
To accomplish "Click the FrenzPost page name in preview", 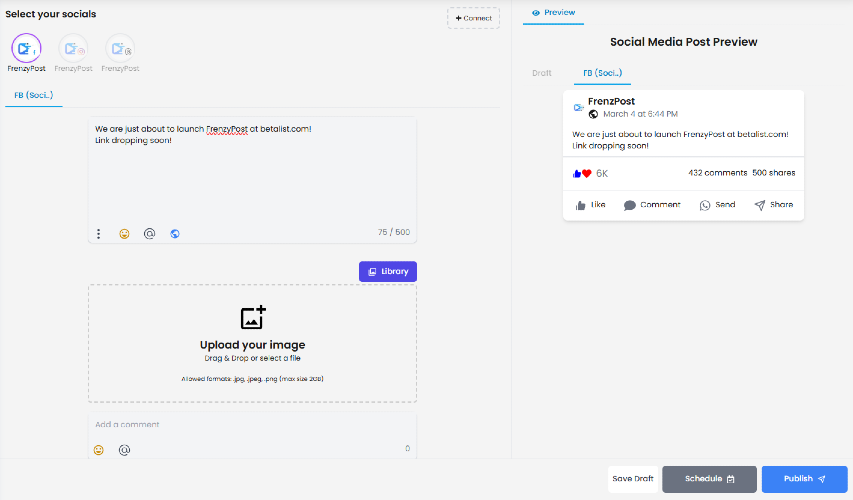I will tap(611, 101).
